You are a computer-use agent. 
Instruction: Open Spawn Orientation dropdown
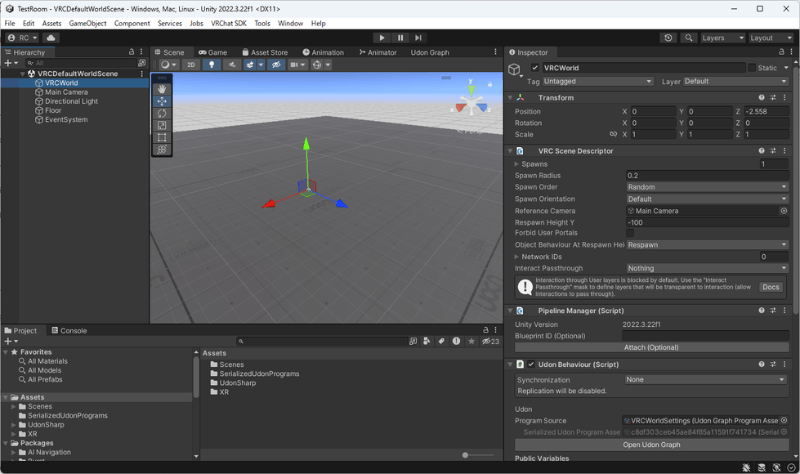tap(707, 199)
